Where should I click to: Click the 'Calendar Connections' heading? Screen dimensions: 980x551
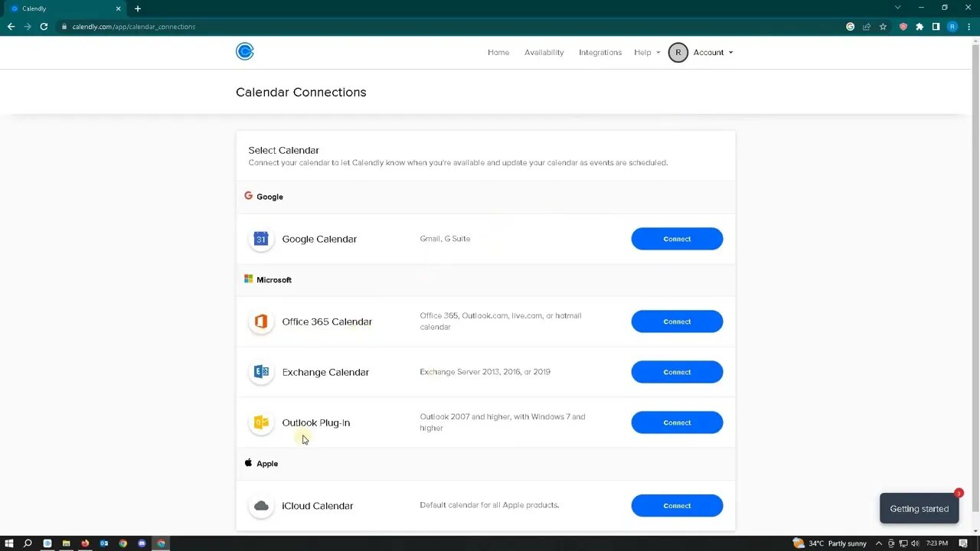(301, 92)
